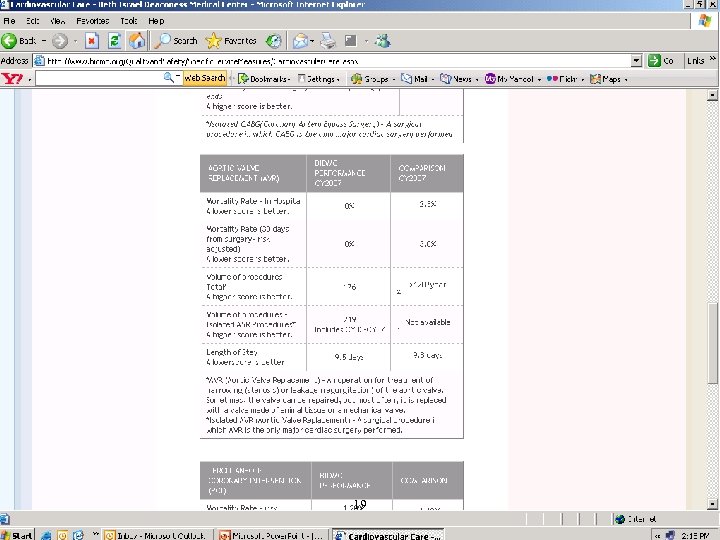Image resolution: width=720 pixels, height=540 pixels.
Task: Click inside the Yahoo search input field
Action: [99, 78]
